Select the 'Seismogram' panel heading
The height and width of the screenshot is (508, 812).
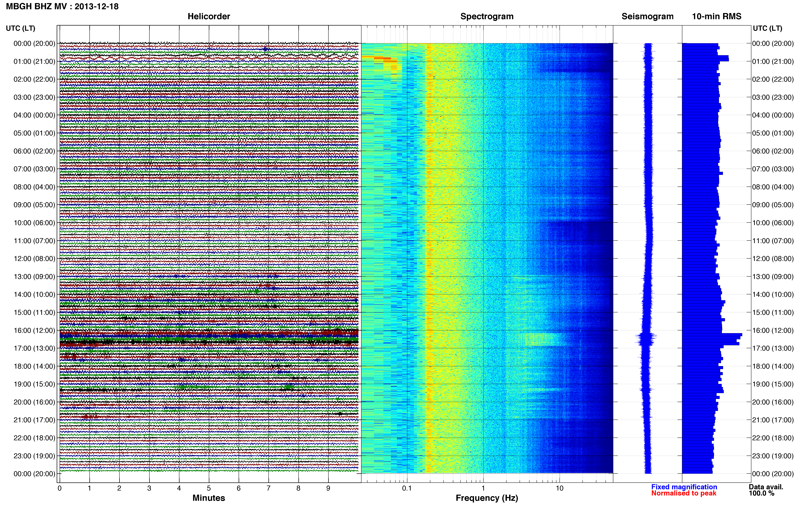tap(647, 16)
